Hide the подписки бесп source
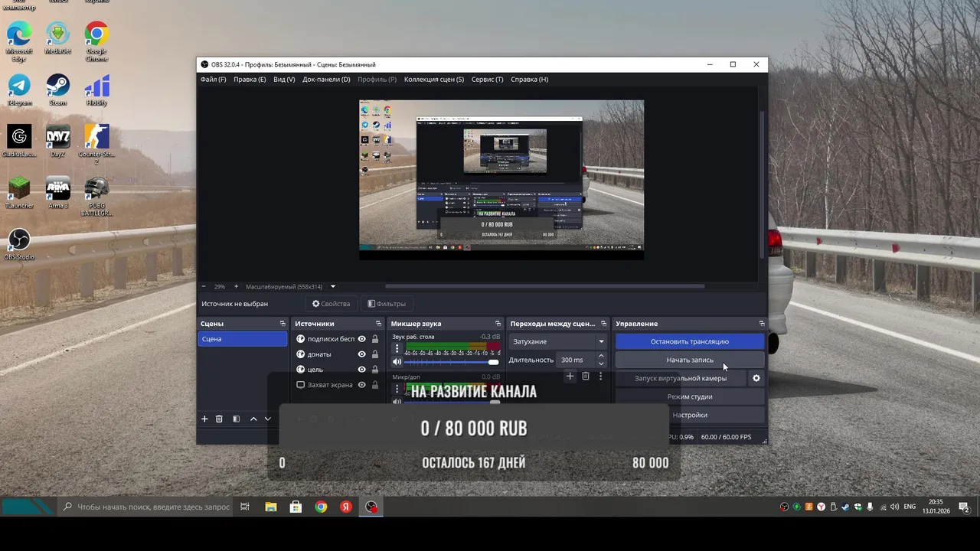The width and height of the screenshot is (980, 551). 362,339
